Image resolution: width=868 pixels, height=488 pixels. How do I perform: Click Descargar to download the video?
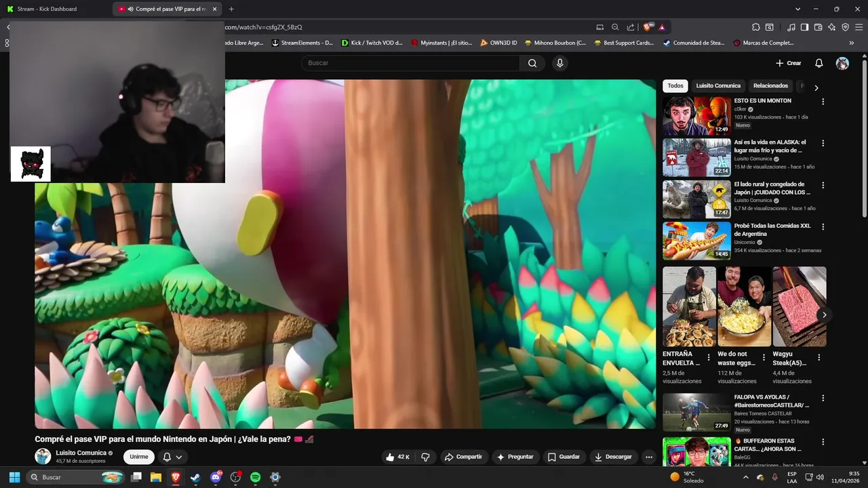613,457
